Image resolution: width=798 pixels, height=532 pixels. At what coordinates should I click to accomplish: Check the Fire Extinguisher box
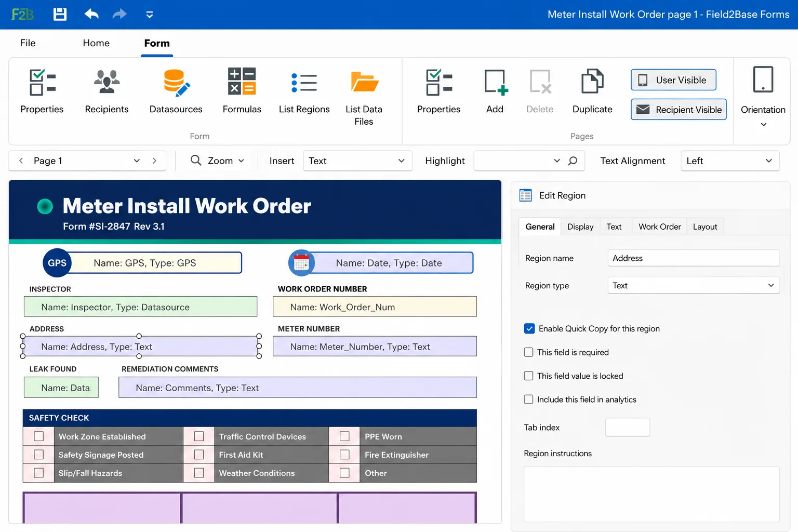(x=344, y=455)
